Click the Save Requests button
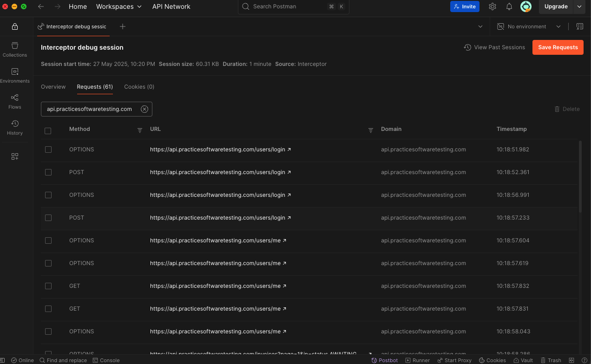Screen dimensions: 591x364 pyautogui.click(x=558, y=47)
